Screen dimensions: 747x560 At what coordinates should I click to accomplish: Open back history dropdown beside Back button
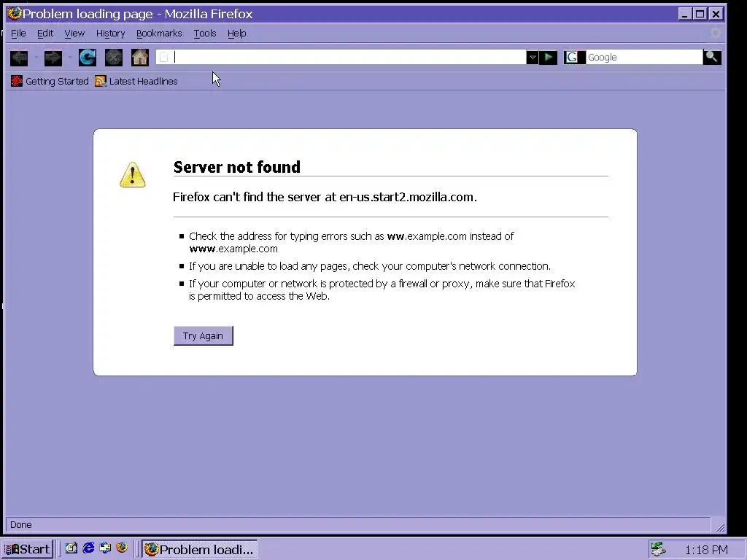tap(36, 58)
